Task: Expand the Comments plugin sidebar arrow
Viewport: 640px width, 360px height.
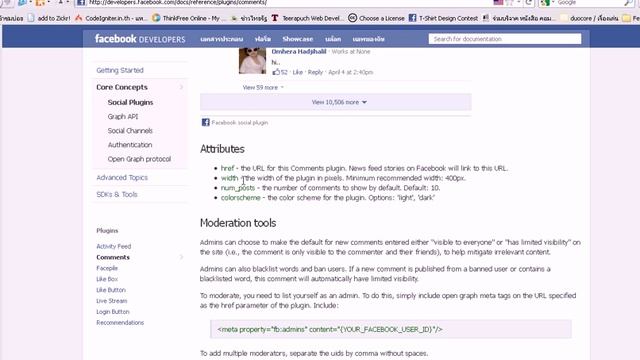Action: [x=181, y=257]
